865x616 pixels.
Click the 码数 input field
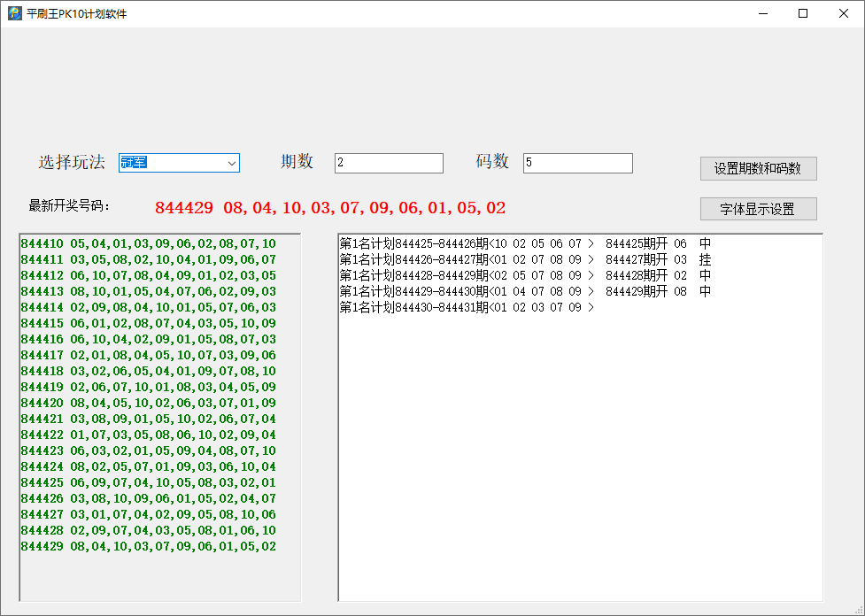pos(577,163)
